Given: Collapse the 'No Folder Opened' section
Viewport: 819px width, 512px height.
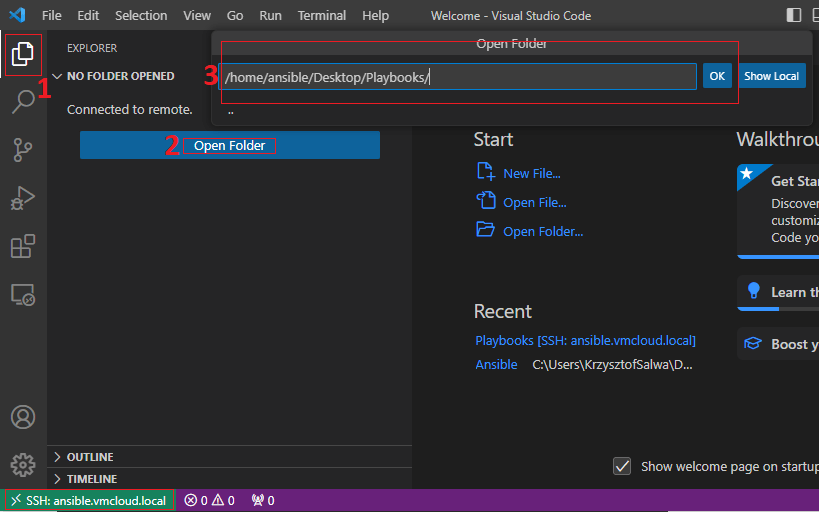Looking at the screenshot, I should point(58,76).
